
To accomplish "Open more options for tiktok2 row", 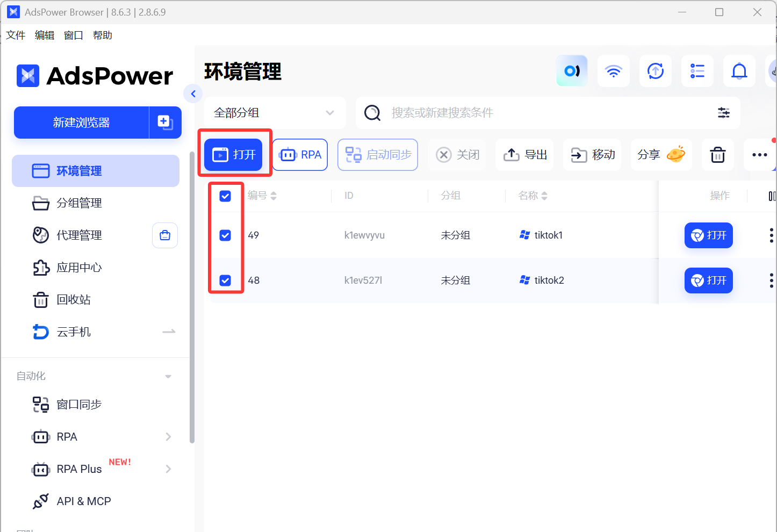I will pyautogui.click(x=771, y=281).
